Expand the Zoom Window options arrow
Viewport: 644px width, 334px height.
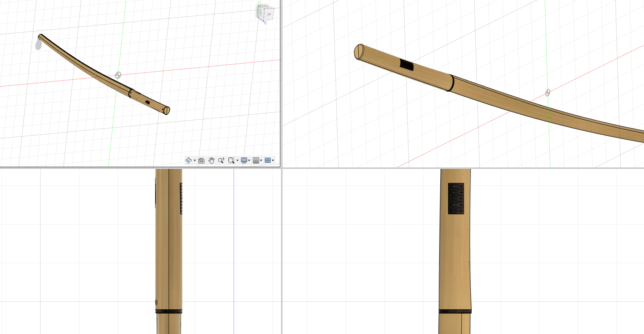[x=238, y=160]
